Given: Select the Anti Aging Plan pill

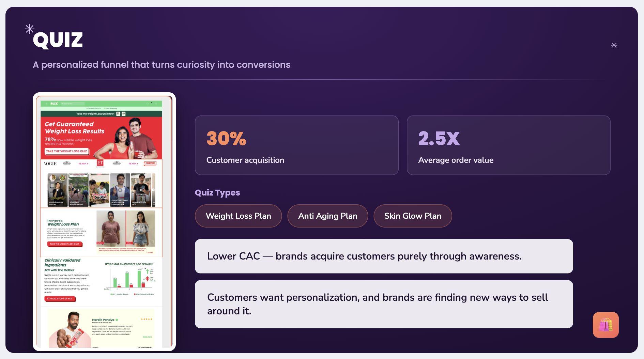Looking at the screenshot, I should [x=327, y=216].
